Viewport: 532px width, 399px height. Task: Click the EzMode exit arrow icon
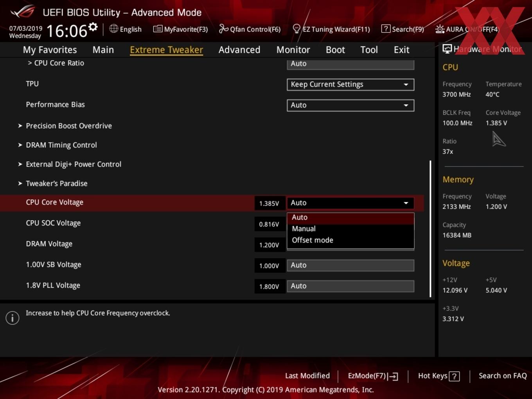click(x=393, y=376)
